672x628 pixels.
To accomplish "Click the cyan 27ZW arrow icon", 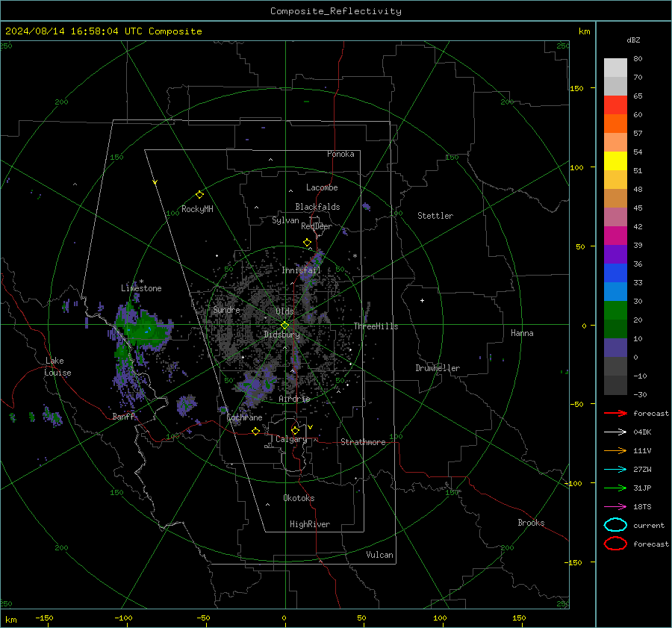I will [615, 470].
